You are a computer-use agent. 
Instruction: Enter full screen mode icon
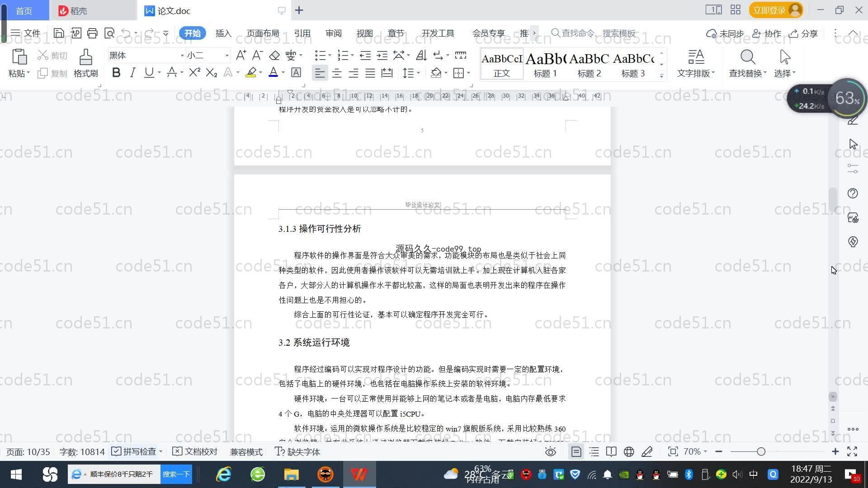coord(852,451)
